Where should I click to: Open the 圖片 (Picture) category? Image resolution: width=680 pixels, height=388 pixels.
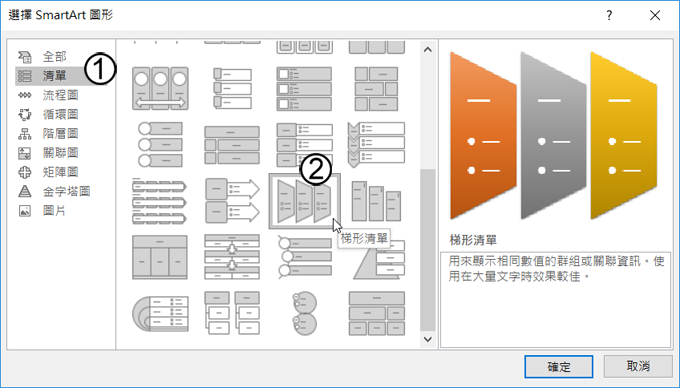tap(54, 211)
